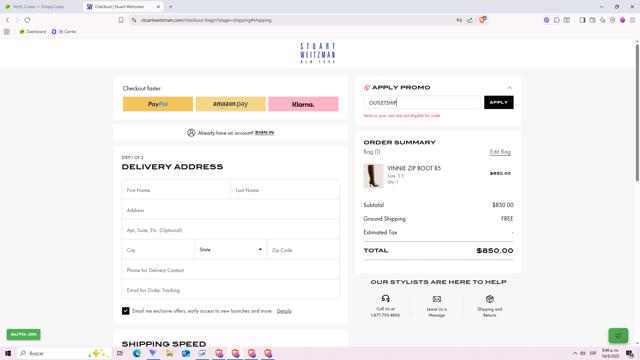Go back using browser back arrow
This screenshot has height=360, width=640.
[x=7, y=20]
